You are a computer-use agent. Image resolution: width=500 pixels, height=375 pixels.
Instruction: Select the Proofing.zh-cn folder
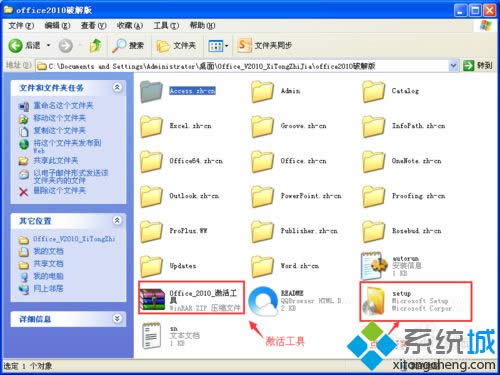[x=403, y=196]
